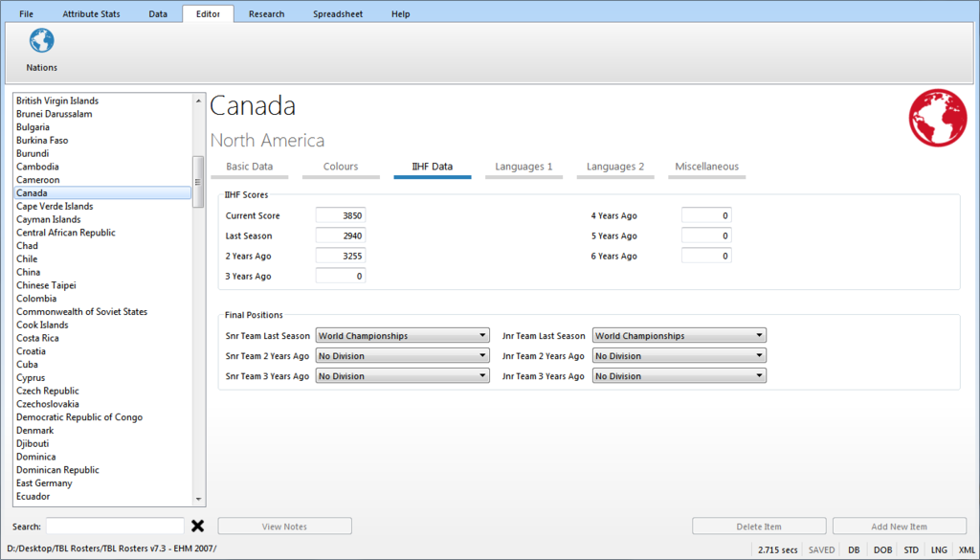Open the Help menu
Image resolution: width=980 pixels, height=560 pixels.
(401, 13)
